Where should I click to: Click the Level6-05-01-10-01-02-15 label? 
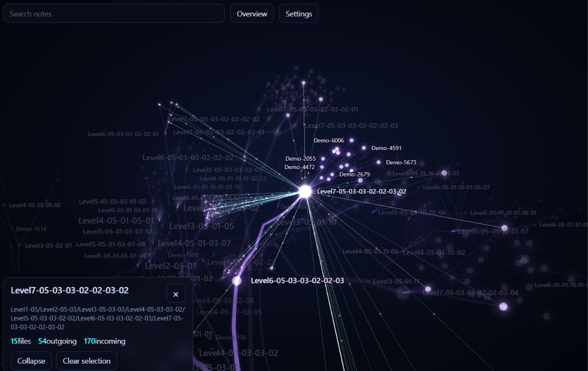point(208,187)
